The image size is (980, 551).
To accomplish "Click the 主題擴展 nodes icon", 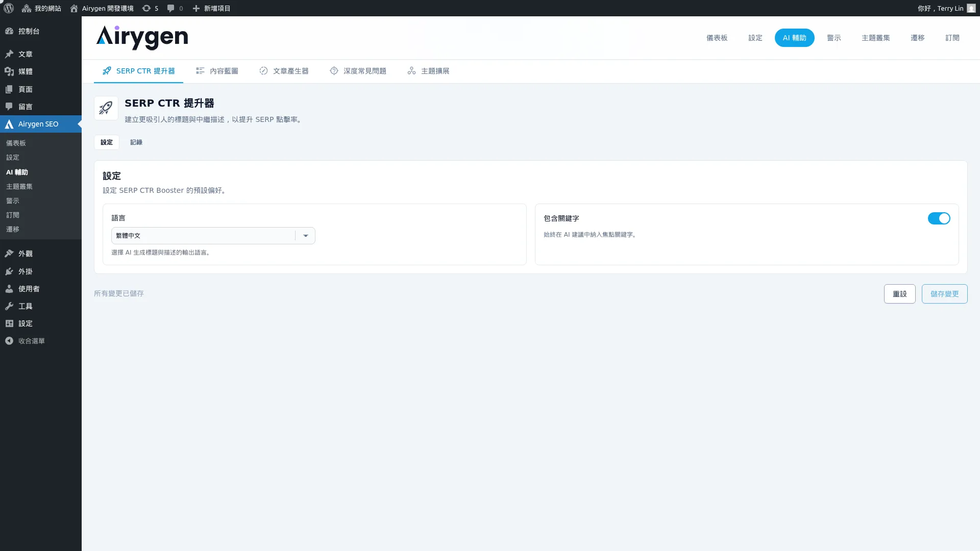I will coord(411,71).
